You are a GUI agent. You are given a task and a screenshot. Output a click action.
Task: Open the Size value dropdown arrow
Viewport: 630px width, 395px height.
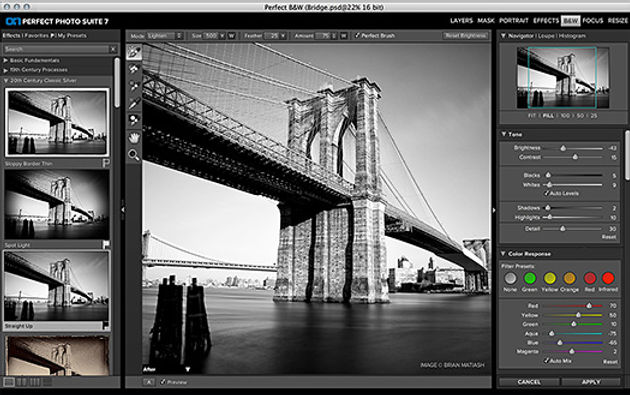coord(222,36)
